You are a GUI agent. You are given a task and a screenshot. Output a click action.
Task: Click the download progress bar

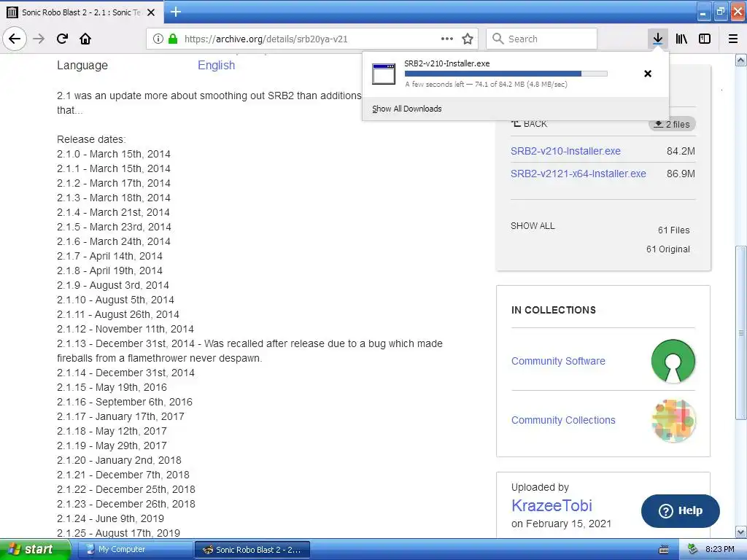pos(506,74)
